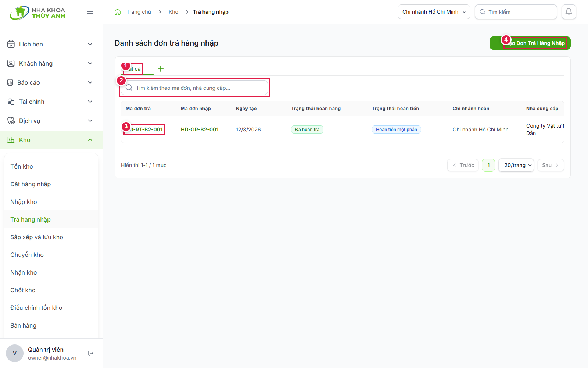Click the Kho warehouse icon
This screenshot has width=588, height=368.
pos(11,140)
